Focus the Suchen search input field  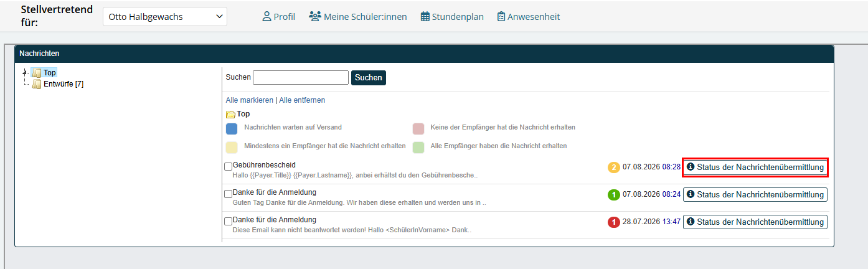tap(301, 77)
